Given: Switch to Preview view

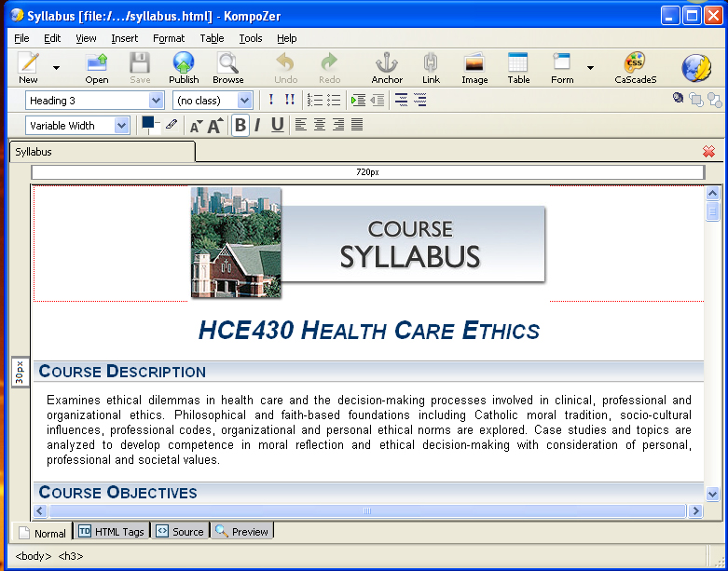Looking at the screenshot, I should coord(242,532).
